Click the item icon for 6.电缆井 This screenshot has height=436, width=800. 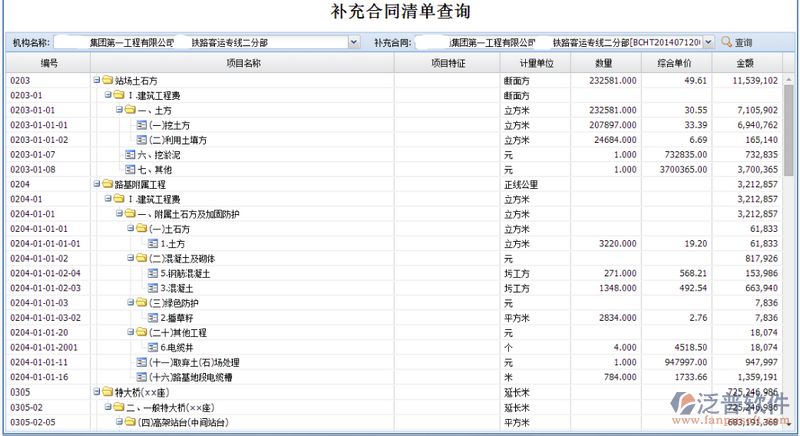click(x=152, y=347)
